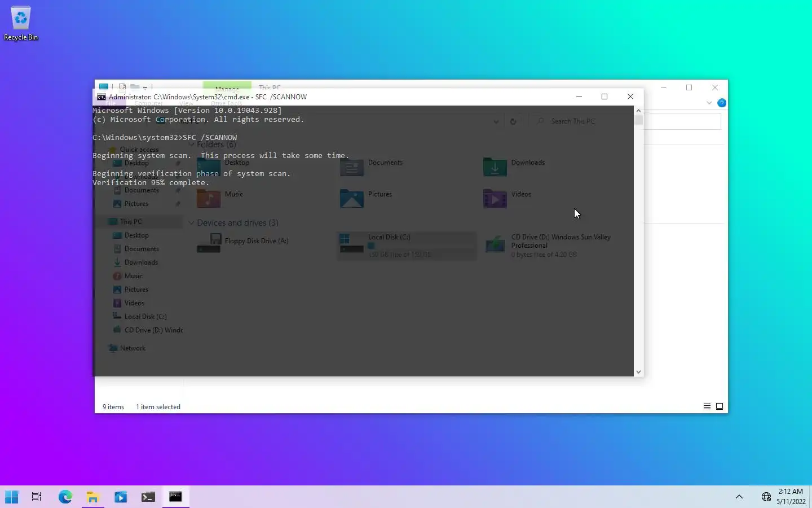Viewport: 812px width, 508px height.
Task: Show hidden system tray icons chevron
Action: coord(739,497)
